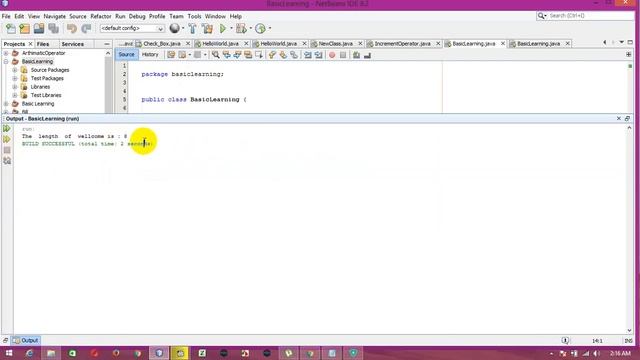
Task: Click the Build Project hammer icon
Action: click(x=192, y=29)
